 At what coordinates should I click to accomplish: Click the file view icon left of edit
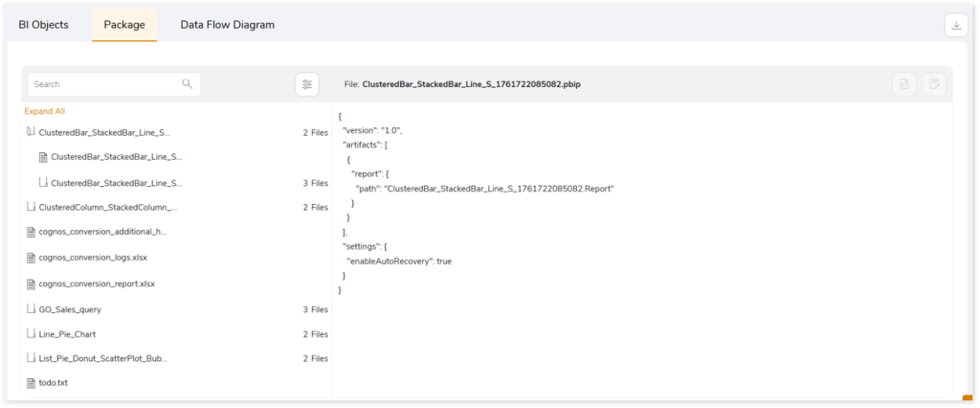902,84
